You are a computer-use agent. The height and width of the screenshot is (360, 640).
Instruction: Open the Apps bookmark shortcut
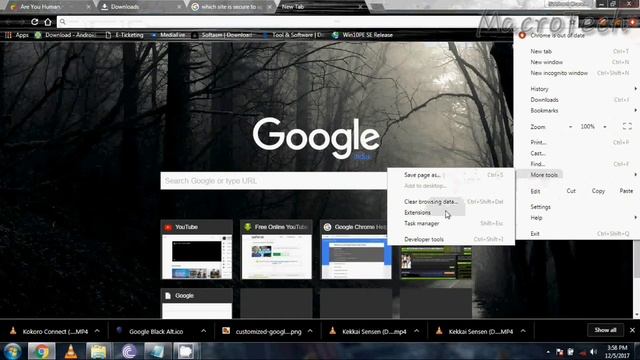[x=17, y=35]
